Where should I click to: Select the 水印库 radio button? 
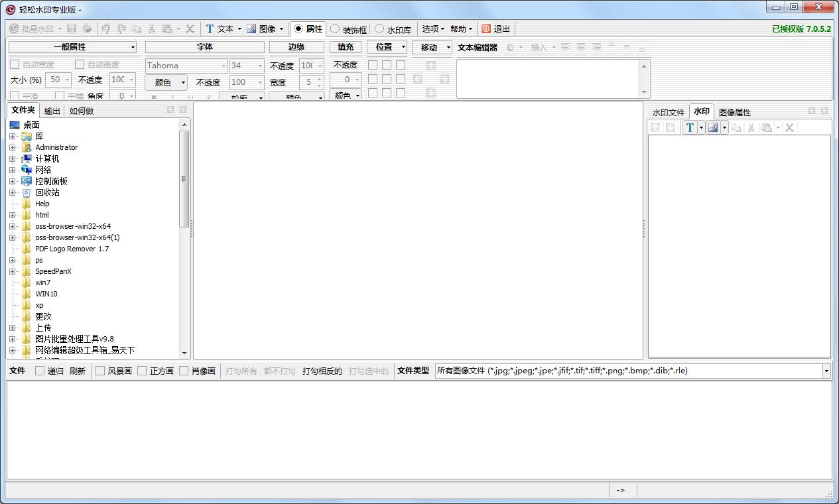(x=379, y=29)
